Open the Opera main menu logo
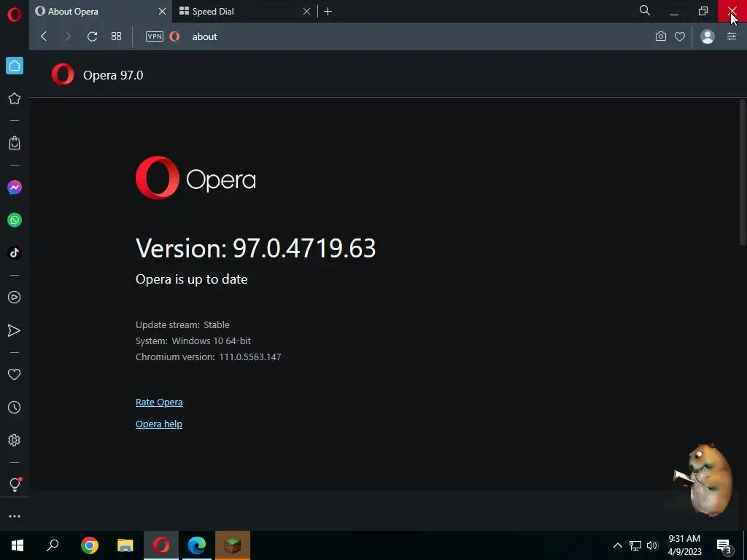This screenshot has height=560, width=747. pyautogui.click(x=15, y=15)
